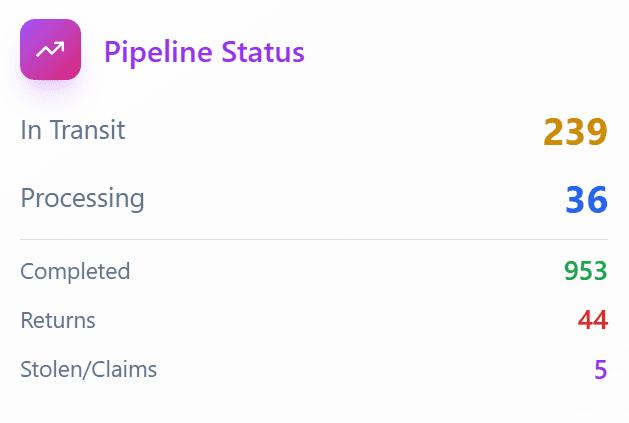Select the In Transit label

click(73, 129)
